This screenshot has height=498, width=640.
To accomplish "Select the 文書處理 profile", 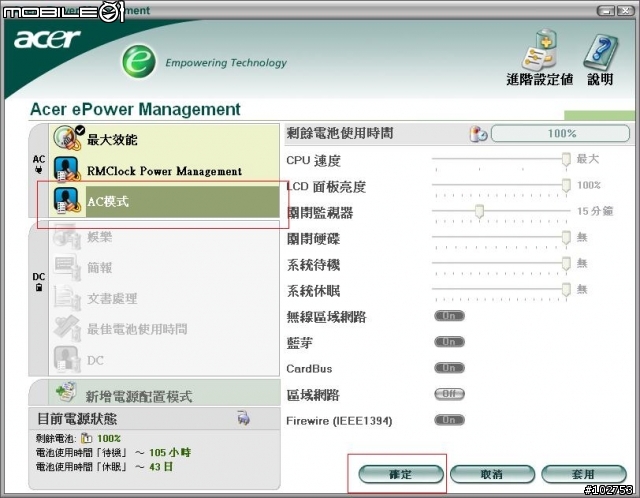I will (x=164, y=298).
